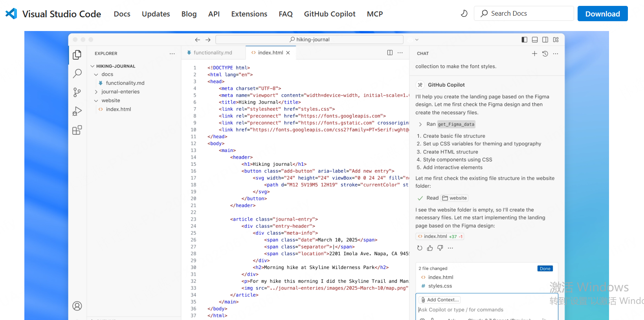Open the Explorer files icon in activity bar

[x=77, y=55]
